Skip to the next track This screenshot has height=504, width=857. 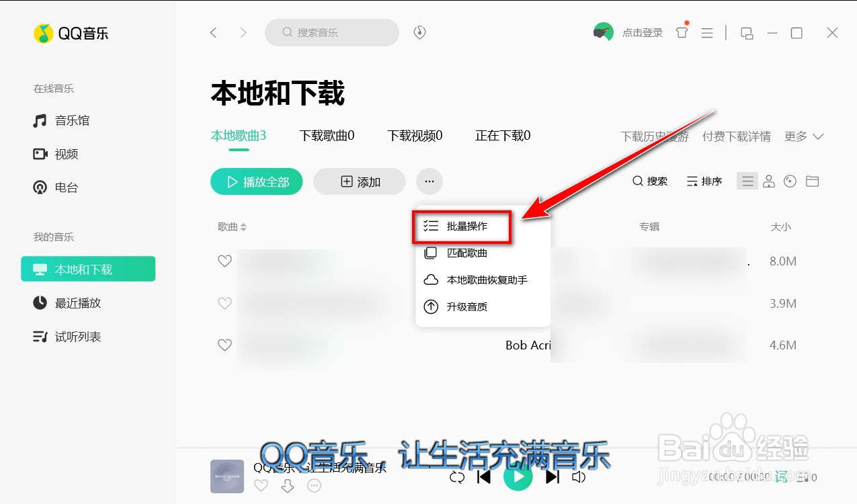click(x=553, y=477)
